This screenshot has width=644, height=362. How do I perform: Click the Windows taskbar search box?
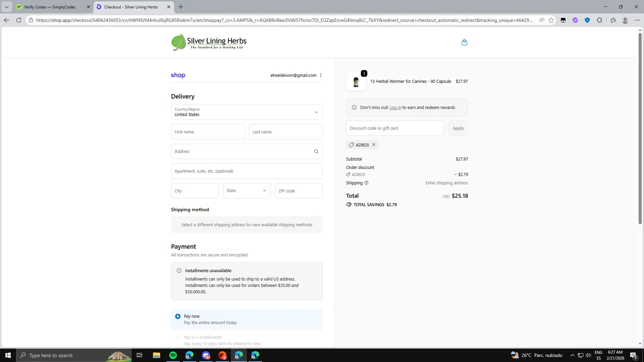pyautogui.click(x=74, y=355)
